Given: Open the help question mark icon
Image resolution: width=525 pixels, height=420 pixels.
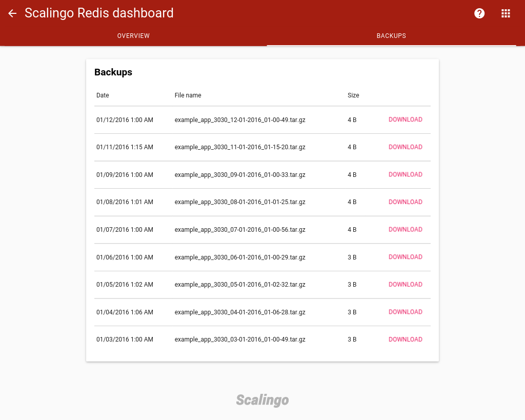Looking at the screenshot, I should tap(479, 13).
